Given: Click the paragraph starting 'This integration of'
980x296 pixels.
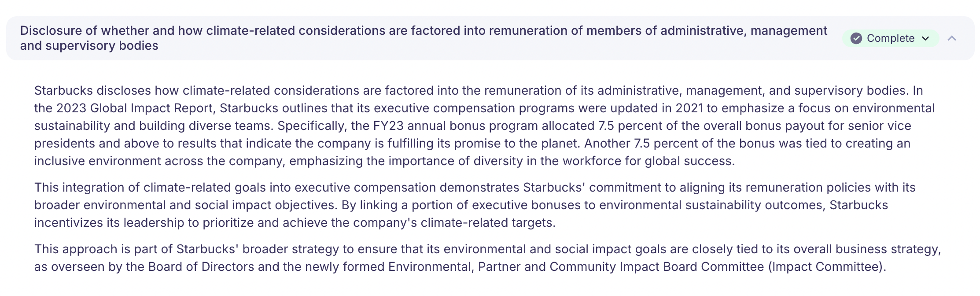Looking at the screenshot, I should [475, 205].
